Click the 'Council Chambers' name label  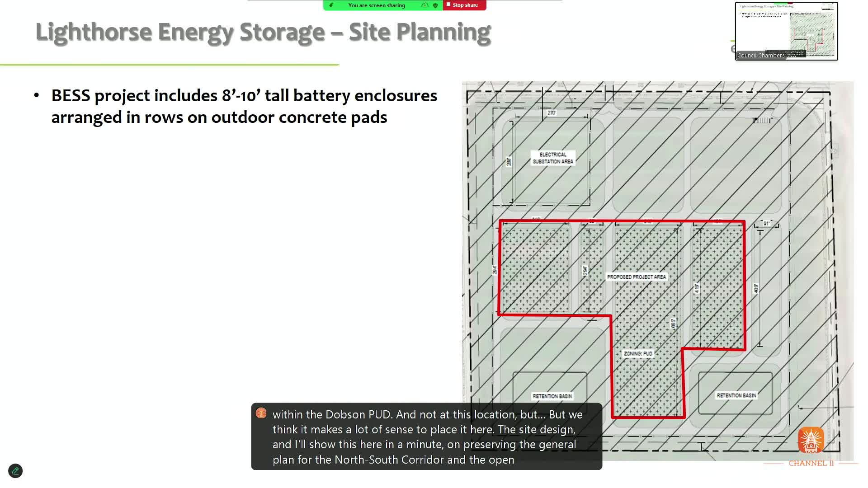[x=761, y=55]
